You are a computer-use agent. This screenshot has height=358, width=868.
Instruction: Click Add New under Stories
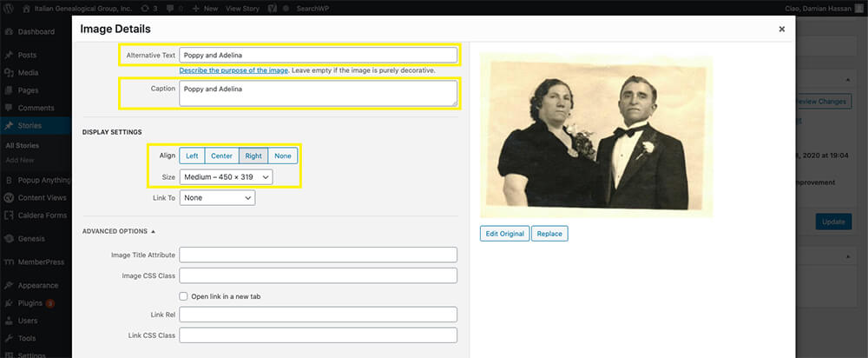coord(20,160)
